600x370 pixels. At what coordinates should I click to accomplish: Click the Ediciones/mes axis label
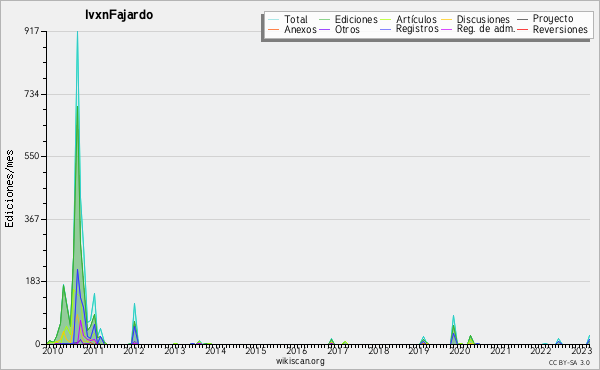tap(10, 188)
